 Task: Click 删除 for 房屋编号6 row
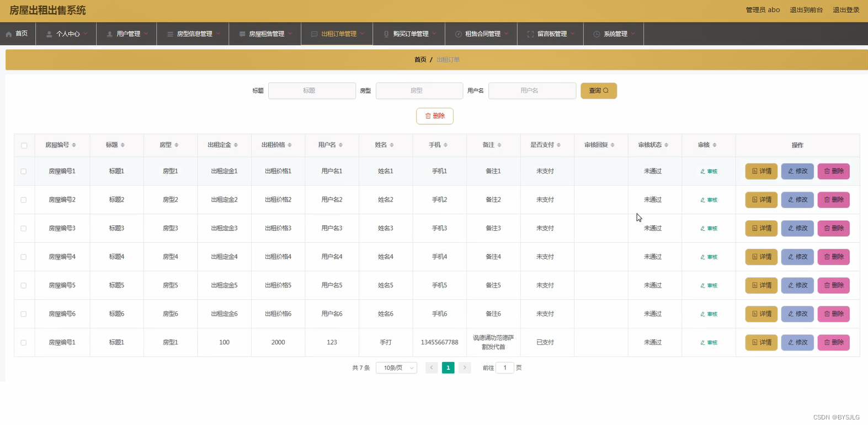point(834,314)
